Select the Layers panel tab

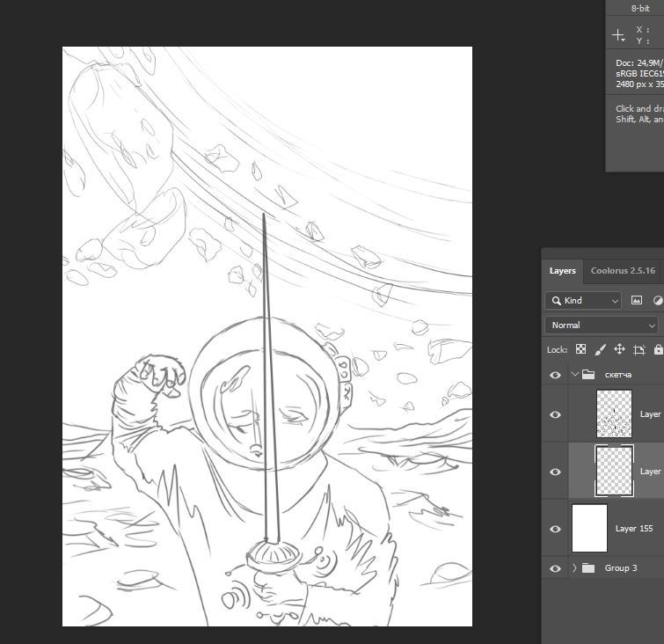(562, 271)
